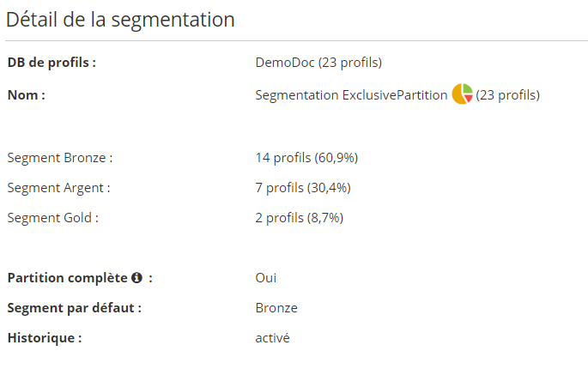Image resolution: width=588 pixels, height=375 pixels.
Task: Click the info icon next to Partition complète
Action: pos(136,278)
